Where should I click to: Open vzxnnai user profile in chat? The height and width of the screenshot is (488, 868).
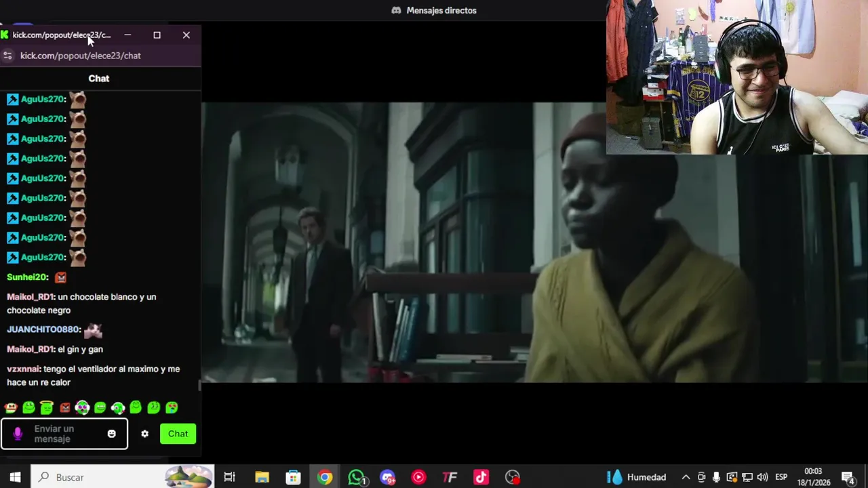click(24, 369)
